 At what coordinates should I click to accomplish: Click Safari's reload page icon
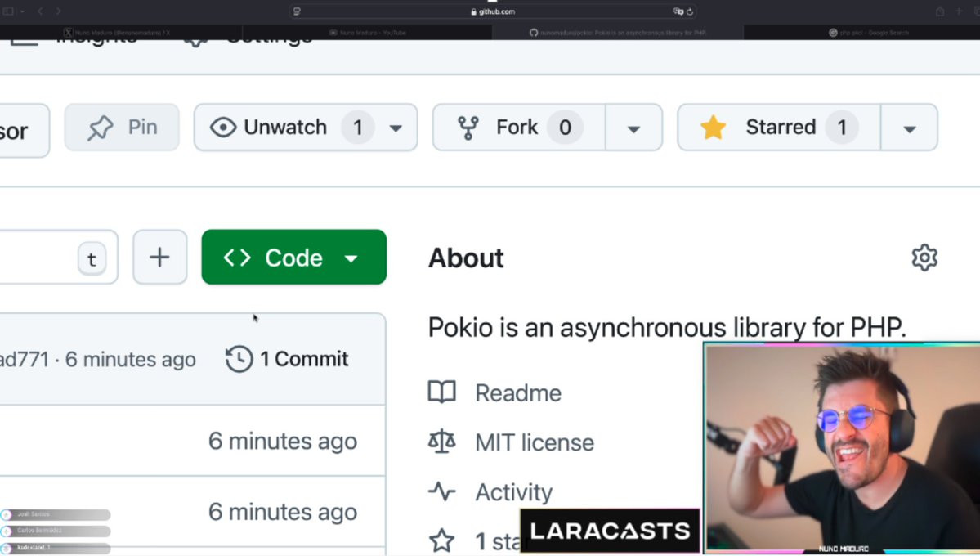[690, 11]
